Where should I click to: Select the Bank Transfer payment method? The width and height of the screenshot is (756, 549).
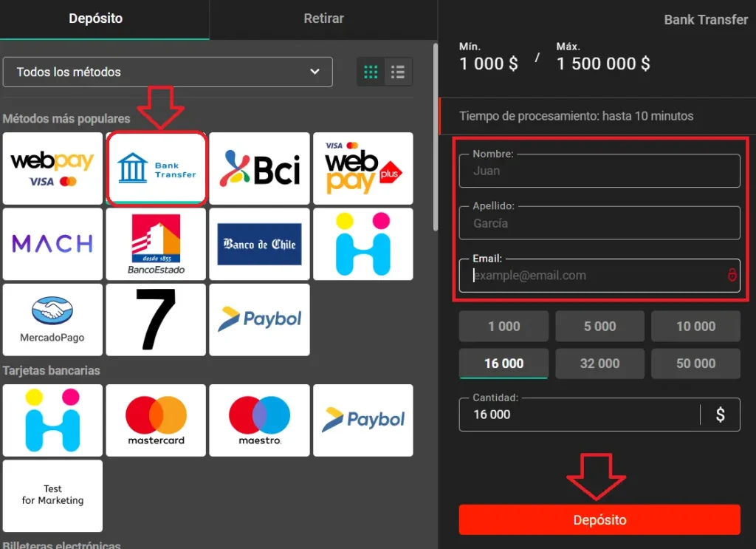click(156, 168)
